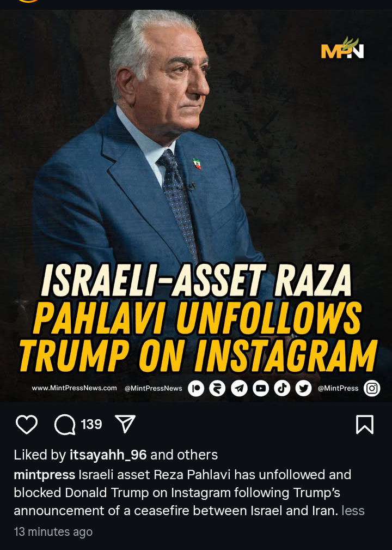
Task: View others who liked this post
Action: (x=197, y=455)
